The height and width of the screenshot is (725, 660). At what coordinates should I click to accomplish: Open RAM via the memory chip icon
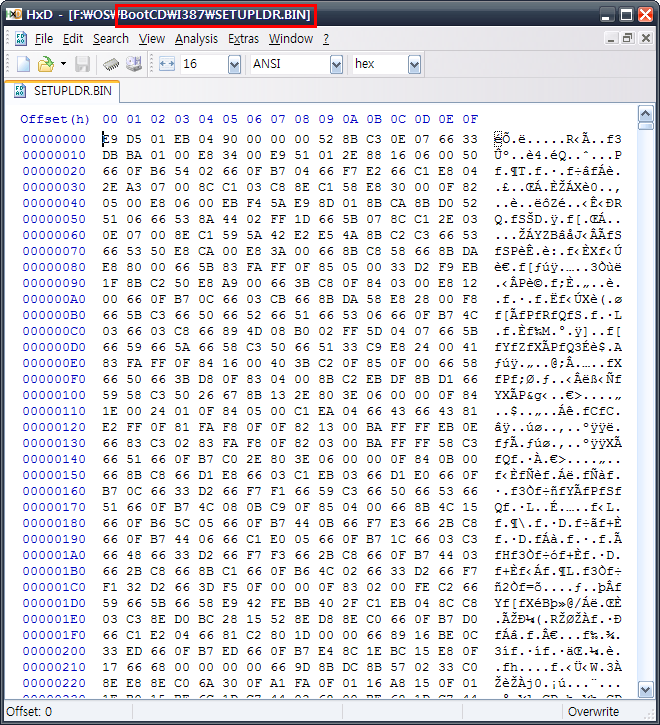click(x=111, y=64)
